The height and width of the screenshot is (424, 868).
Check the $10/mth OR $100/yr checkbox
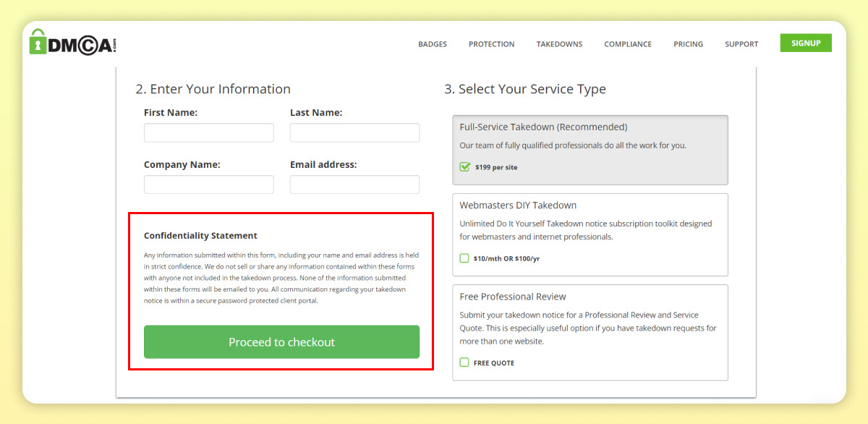point(464,258)
